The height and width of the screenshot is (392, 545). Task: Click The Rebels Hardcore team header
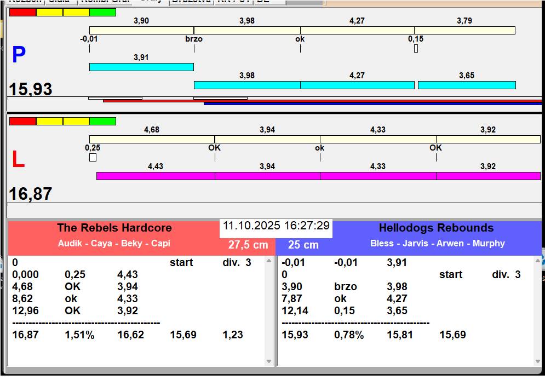pos(114,228)
